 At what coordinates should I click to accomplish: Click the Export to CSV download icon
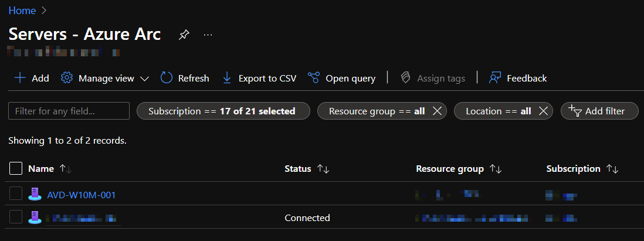click(x=227, y=77)
